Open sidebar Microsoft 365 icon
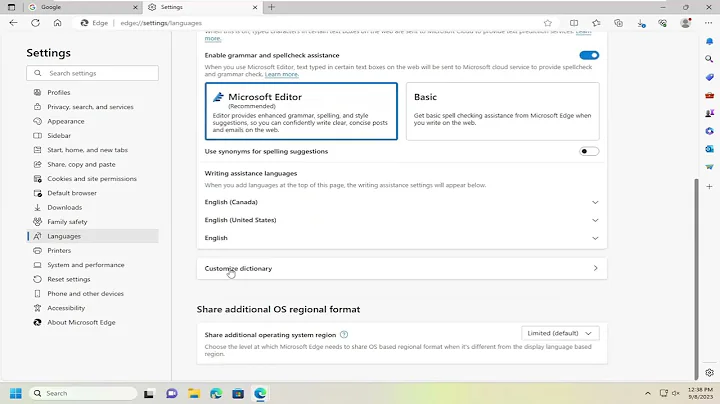Image resolution: width=720 pixels, height=404 pixels. click(709, 131)
